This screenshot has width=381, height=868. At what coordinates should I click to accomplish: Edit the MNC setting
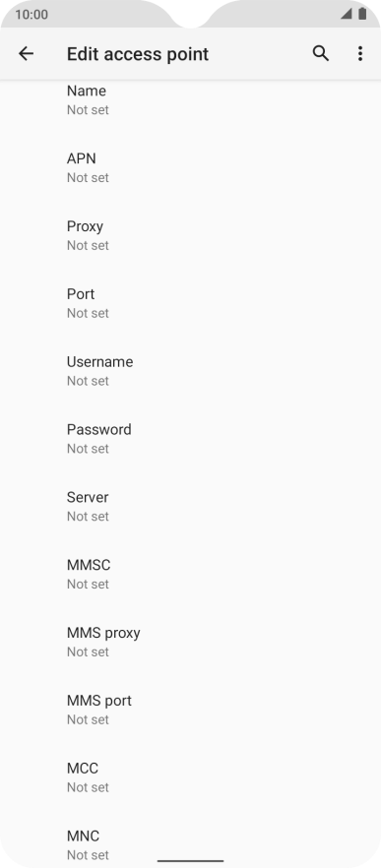191,839
